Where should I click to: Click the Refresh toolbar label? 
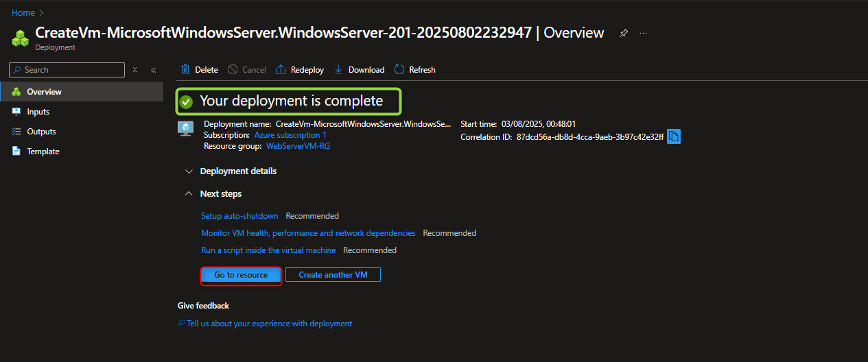pos(422,70)
